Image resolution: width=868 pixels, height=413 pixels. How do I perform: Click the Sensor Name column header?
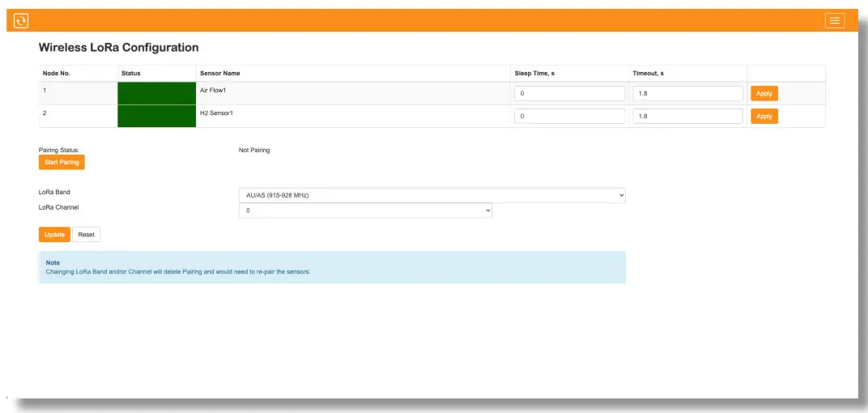click(220, 74)
